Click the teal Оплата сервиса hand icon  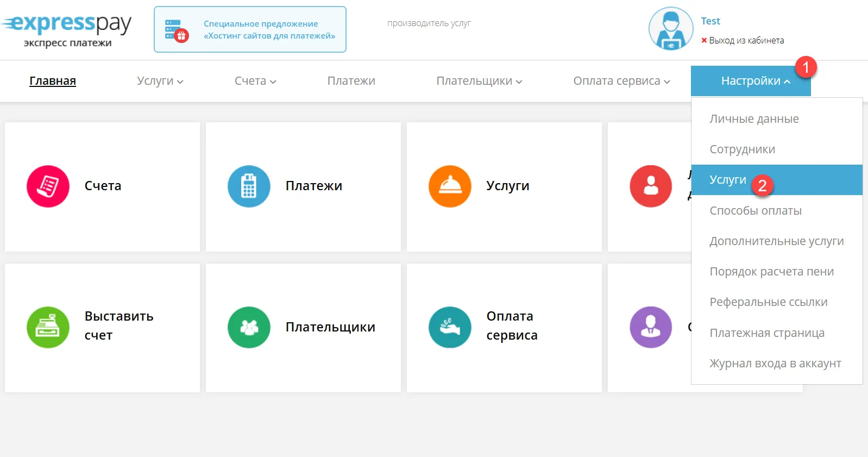click(x=450, y=327)
